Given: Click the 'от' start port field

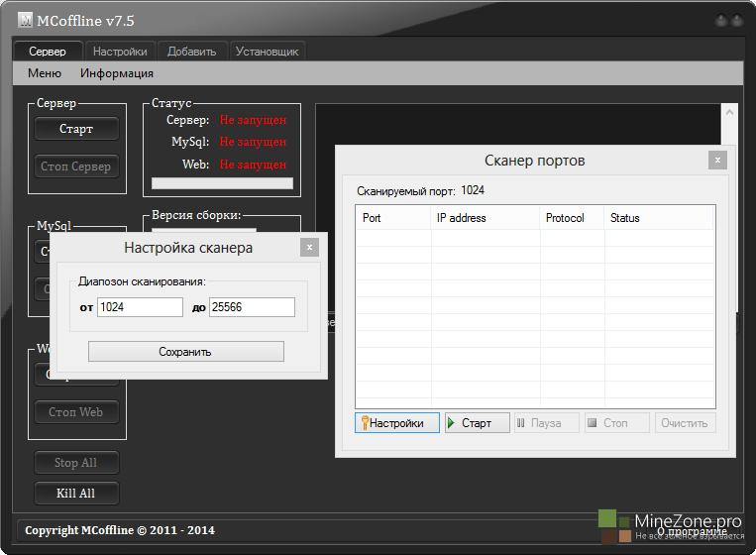Looking at the screenshot, I should (x=140, y=307).
